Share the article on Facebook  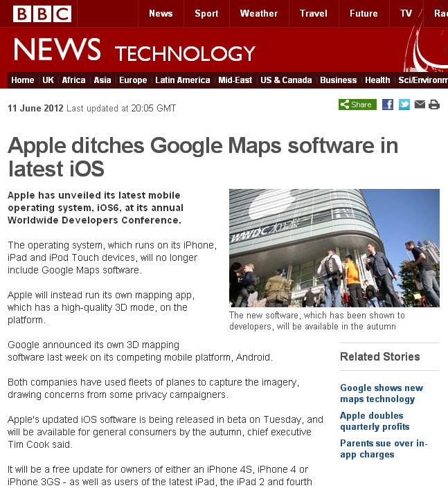388,105
